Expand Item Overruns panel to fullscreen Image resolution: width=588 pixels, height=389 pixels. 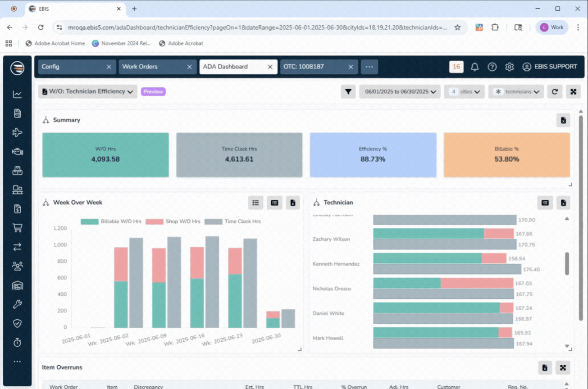tap(563, 367)
